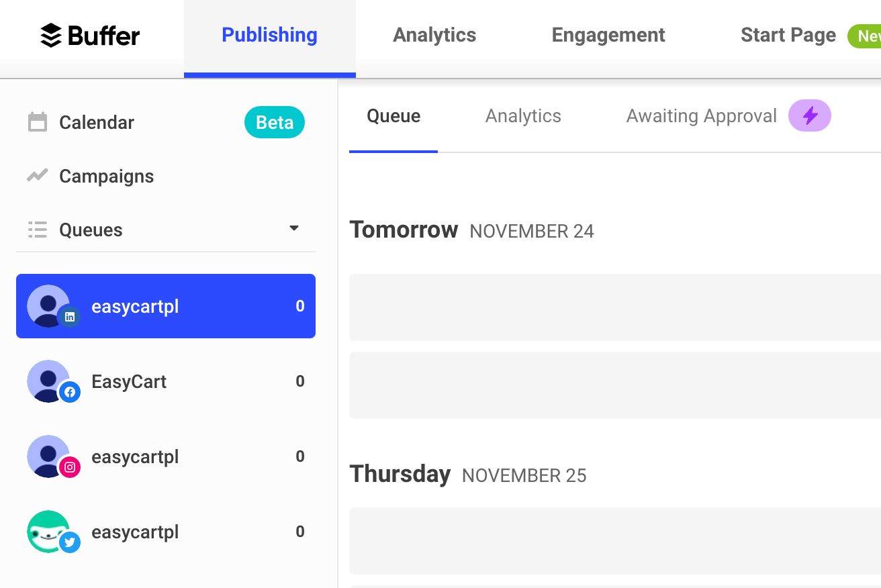This screenshot has width=881, height=588.
Task: Select the Facebook EasyCart account avatar
Action: tap(48, 381)
